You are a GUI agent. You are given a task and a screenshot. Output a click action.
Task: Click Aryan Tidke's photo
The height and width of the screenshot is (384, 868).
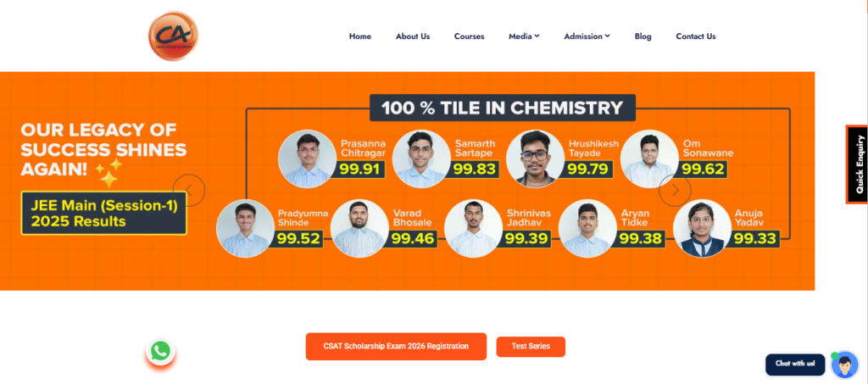(587, 229)
